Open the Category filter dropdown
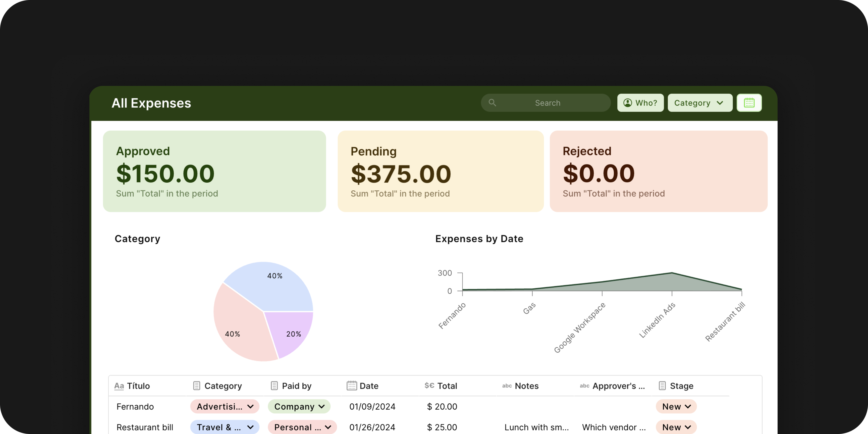868x434 pixels. [x=699, y=103]
